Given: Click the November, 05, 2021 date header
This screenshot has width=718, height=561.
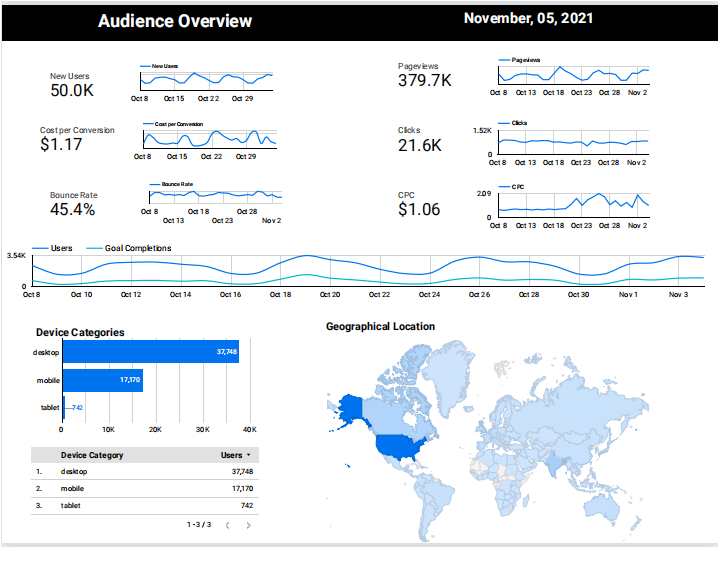Looking at the screenshot, I should (530, 18).
